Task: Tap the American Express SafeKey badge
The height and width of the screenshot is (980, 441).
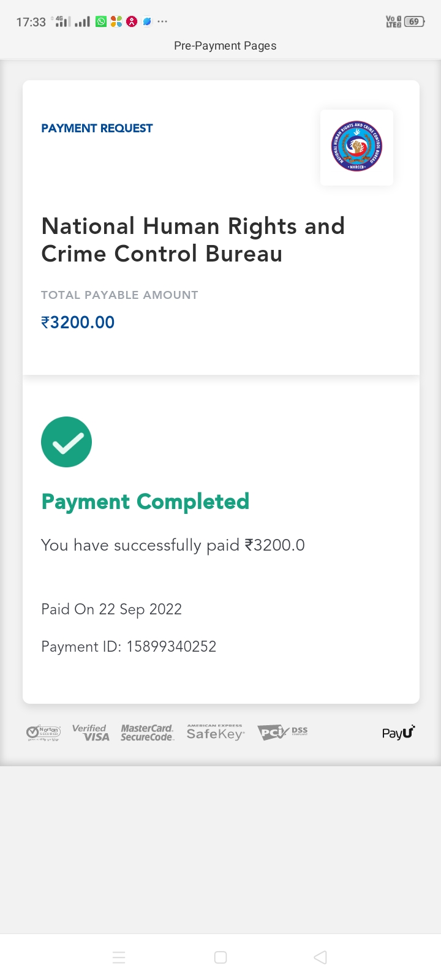Action: 215,733
